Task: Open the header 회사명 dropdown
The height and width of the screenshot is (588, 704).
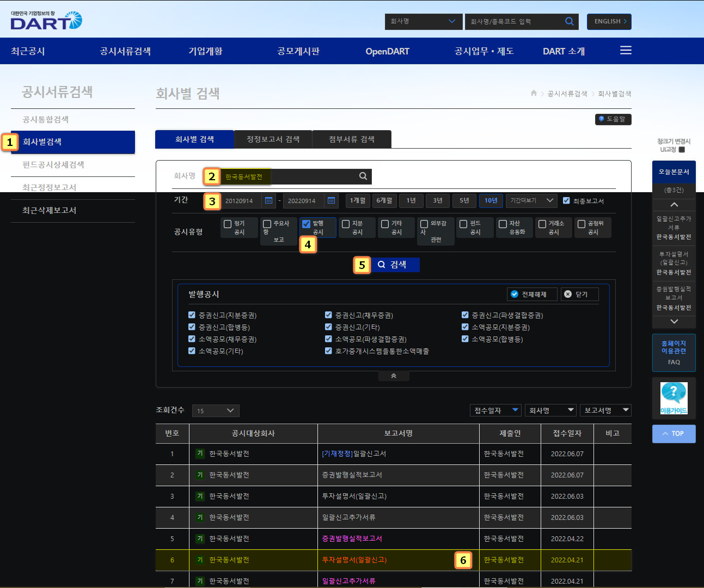Action: pyautogui.click(x=424, y=21)
